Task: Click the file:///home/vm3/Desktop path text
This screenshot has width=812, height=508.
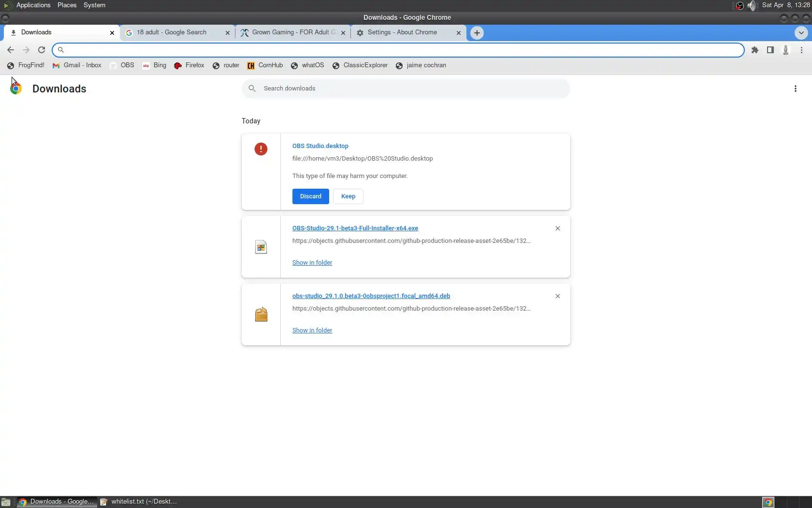Action: point(362,159)
